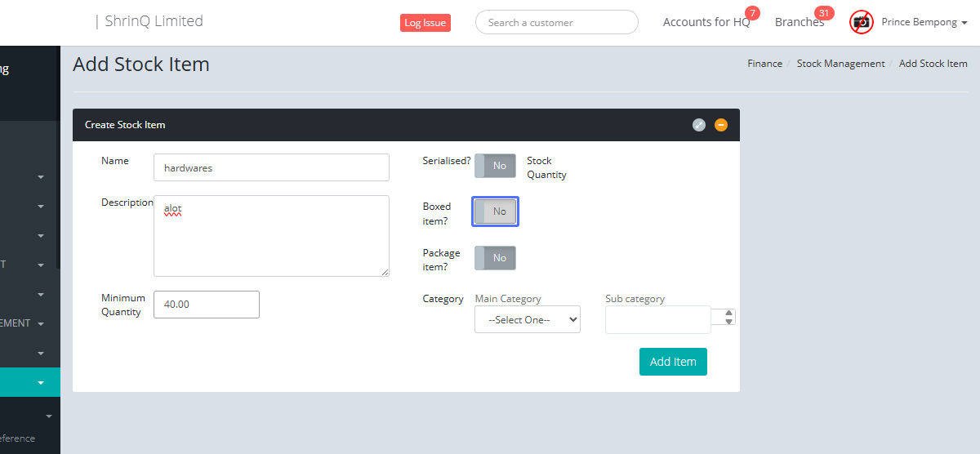Open the Accounts for HQ notification badge

[751, 13]
